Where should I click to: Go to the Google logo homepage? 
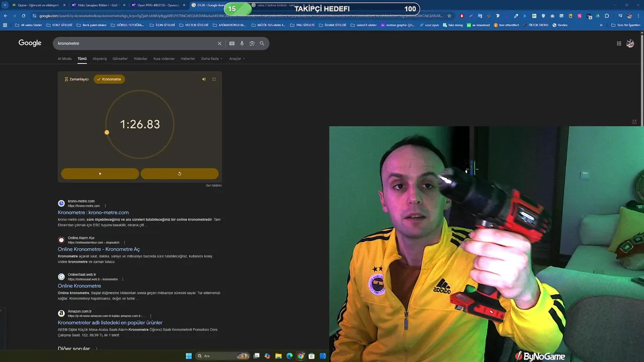(x=30, y=43)
